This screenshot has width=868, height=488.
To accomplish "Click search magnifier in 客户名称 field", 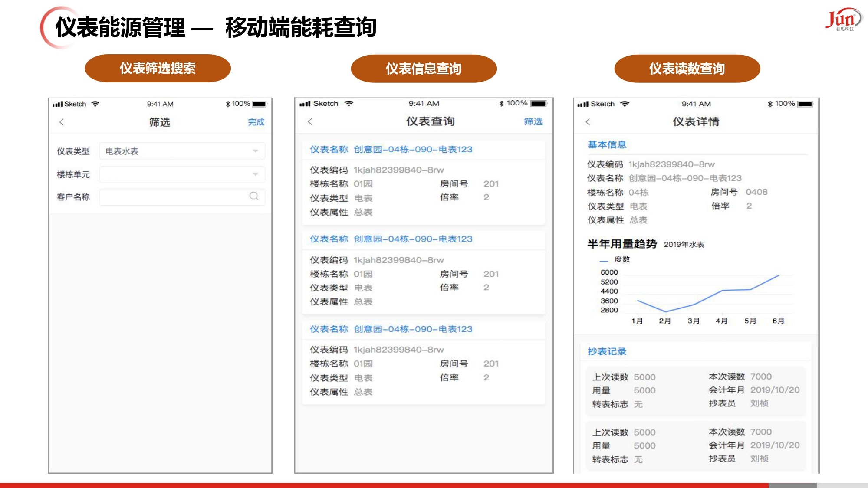I will [254, 197].
